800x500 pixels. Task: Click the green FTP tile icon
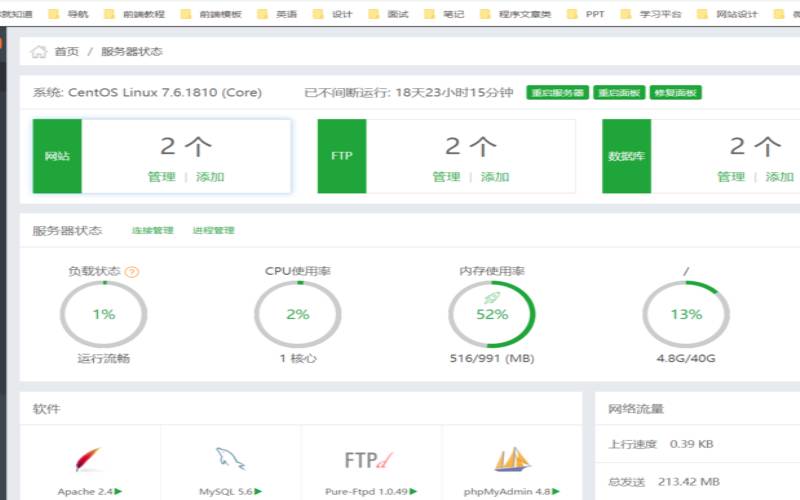click(x=342, y=156)
